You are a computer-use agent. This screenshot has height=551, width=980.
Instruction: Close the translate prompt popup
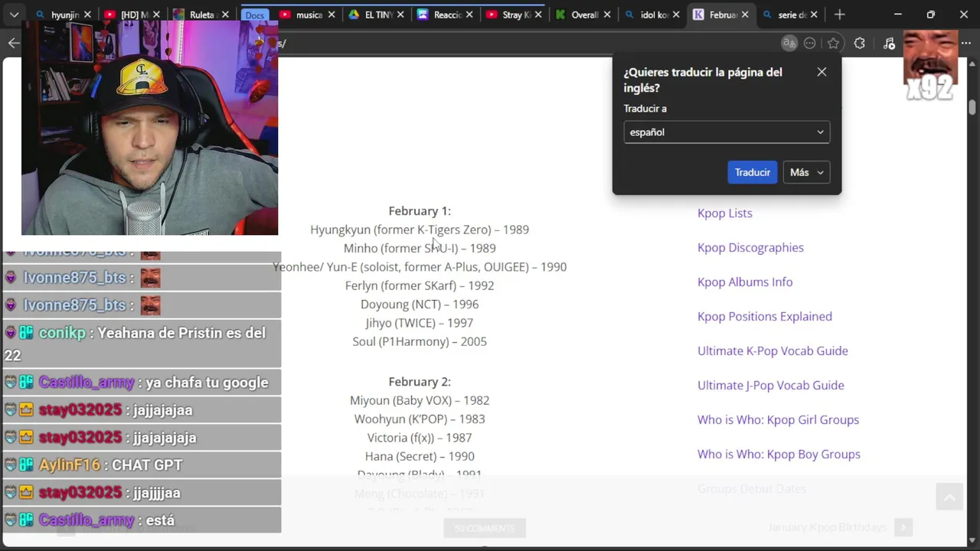(822, 72)
